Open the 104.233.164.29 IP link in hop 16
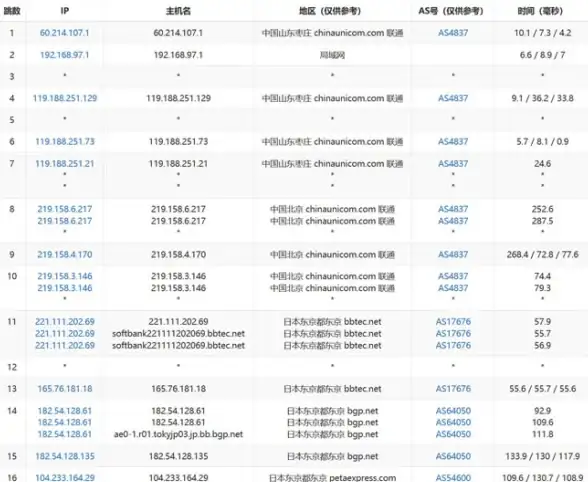Screen dimensions: 588x482 pyautogui.click(x=65, y=478)
